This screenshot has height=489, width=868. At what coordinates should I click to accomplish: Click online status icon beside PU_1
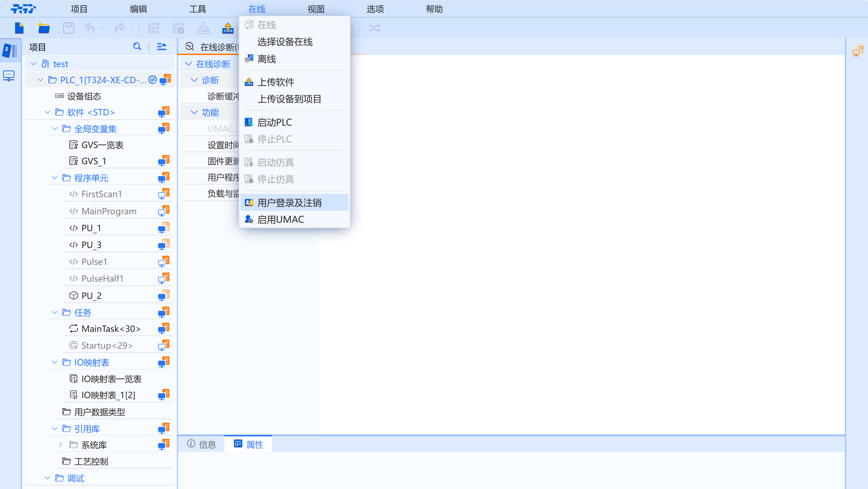pyautogui.click(x=164, y=228)
